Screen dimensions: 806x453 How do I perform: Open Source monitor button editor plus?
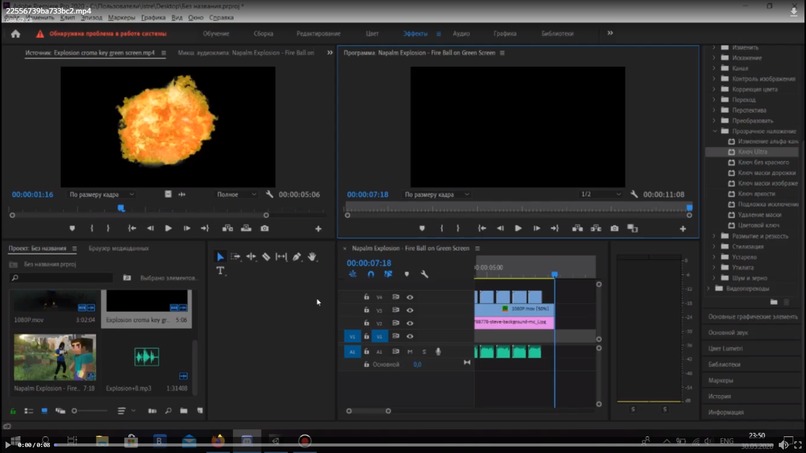(318, 229)
